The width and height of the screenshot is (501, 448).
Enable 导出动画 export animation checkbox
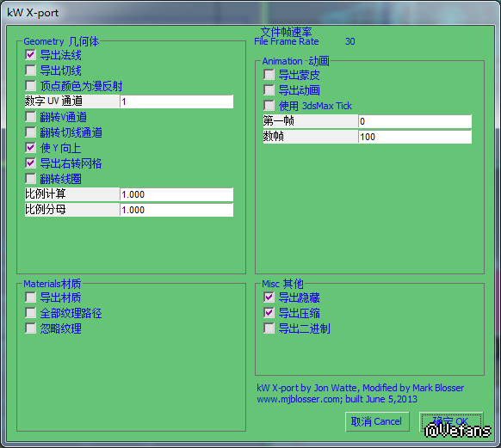coord(269,90)
